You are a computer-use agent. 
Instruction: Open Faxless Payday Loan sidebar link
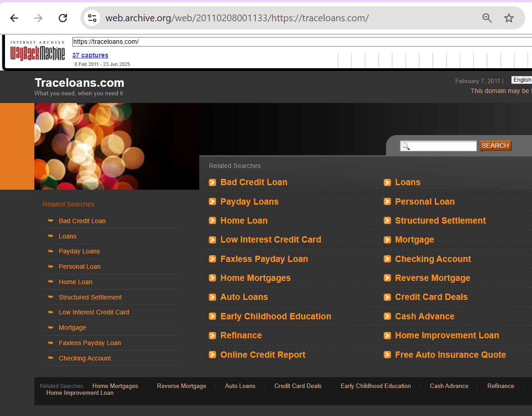[90, 343]
